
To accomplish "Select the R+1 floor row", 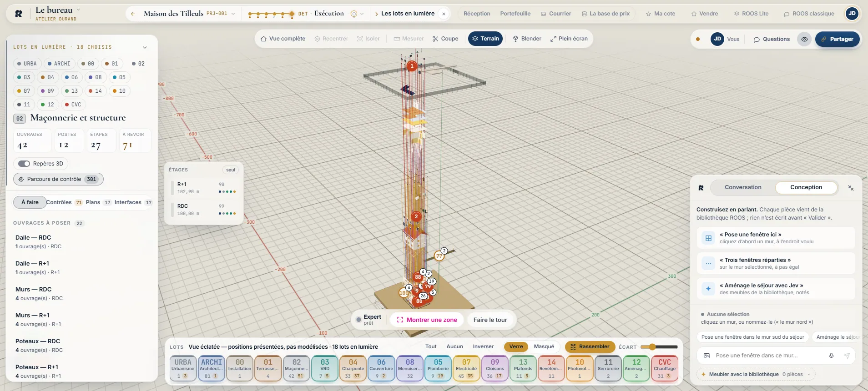I will [204, 188].
